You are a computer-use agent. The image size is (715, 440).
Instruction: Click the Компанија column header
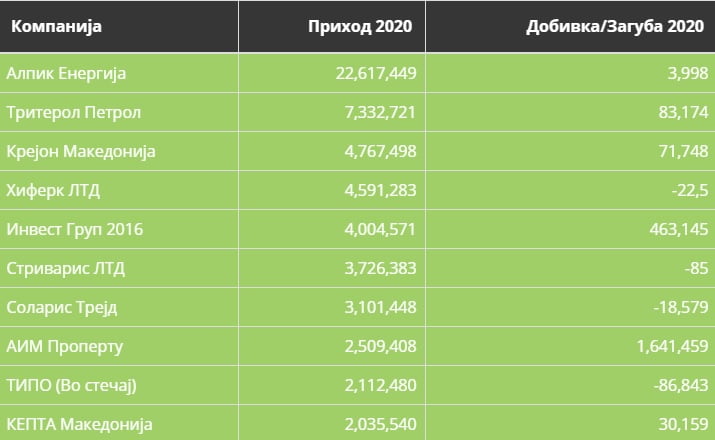tap(59, 26)
